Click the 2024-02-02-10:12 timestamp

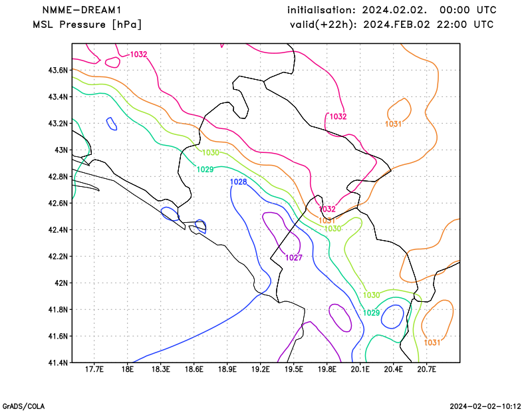485,406
